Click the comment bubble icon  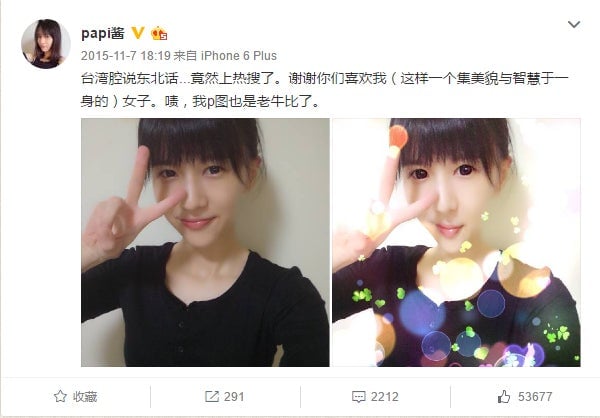tap(359, 397)
